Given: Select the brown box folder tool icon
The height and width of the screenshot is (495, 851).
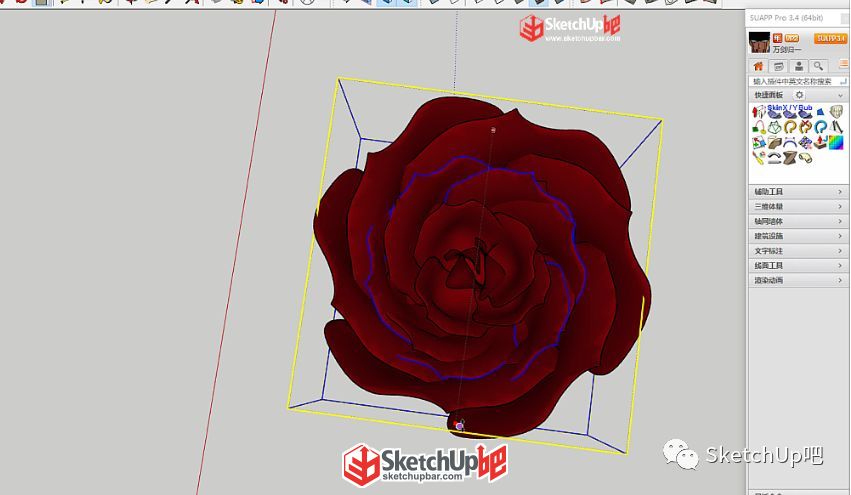Looking at the screenshot, I should point(774,143).
